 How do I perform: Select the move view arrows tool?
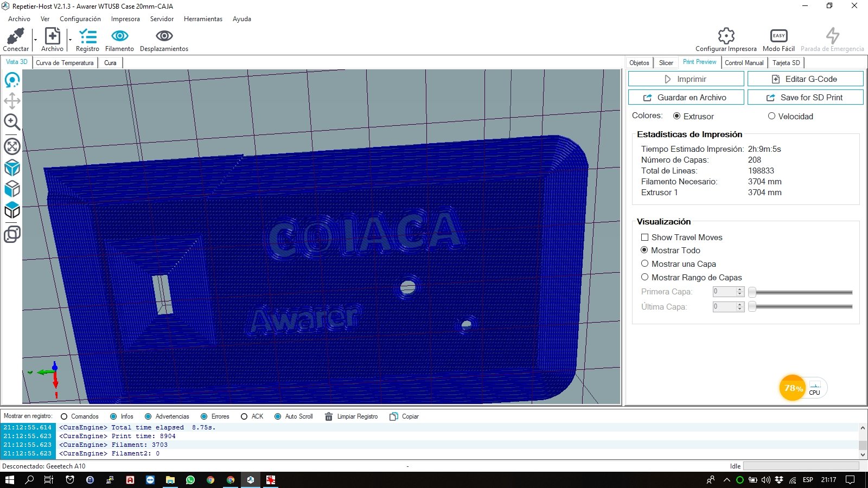tap(12, 101)
